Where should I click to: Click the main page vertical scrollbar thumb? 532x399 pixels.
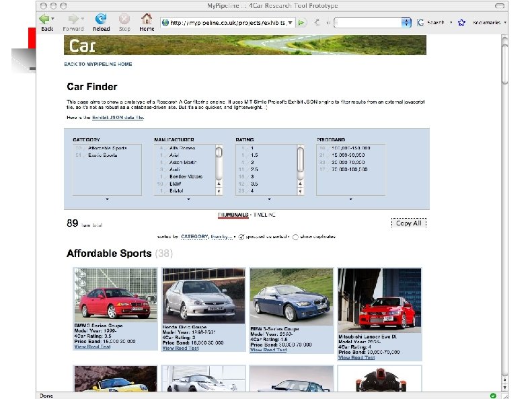pyautogui.click(x=505, y=63)
